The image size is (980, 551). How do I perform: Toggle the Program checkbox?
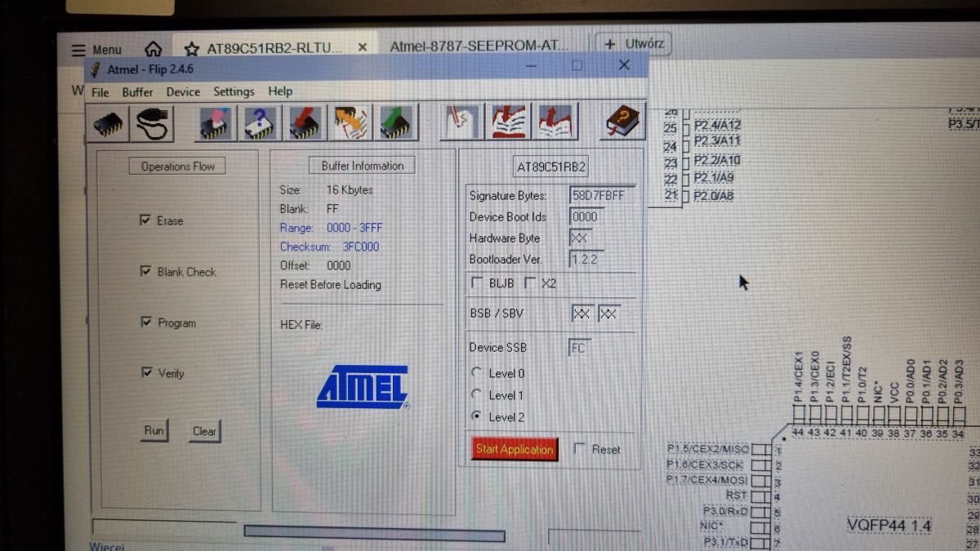145,322
